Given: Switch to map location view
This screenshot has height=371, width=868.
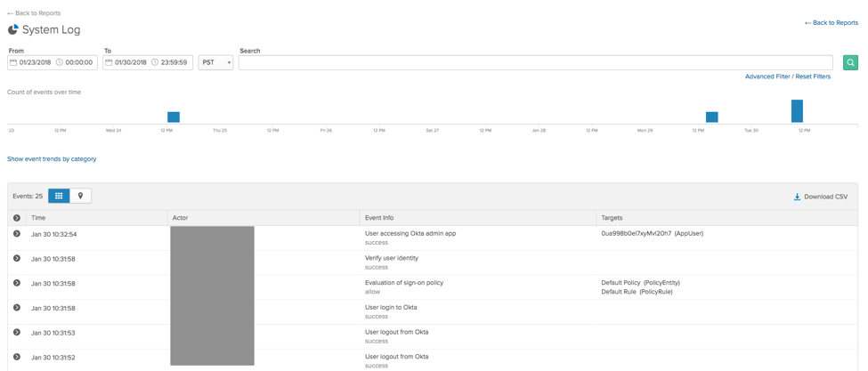Looking at the screenshot, I should pos(80,196).
